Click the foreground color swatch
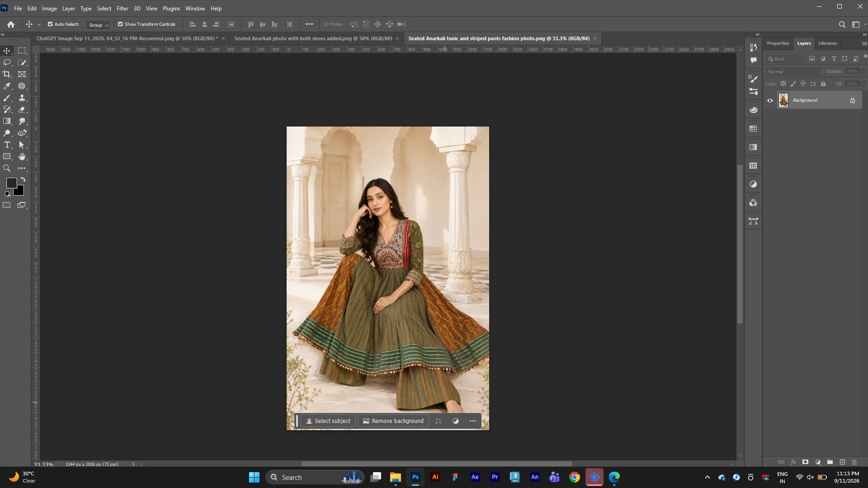This screenshot has width=868, height=488. coord(11,183)
